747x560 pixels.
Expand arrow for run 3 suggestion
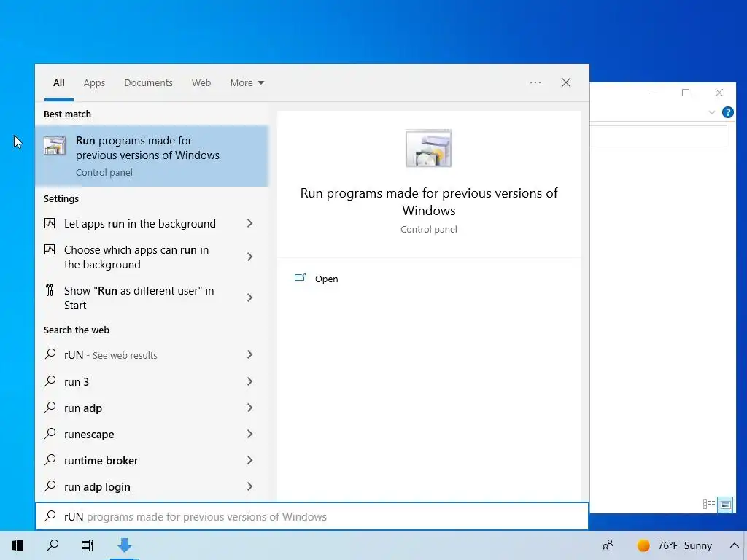point(249,381)
